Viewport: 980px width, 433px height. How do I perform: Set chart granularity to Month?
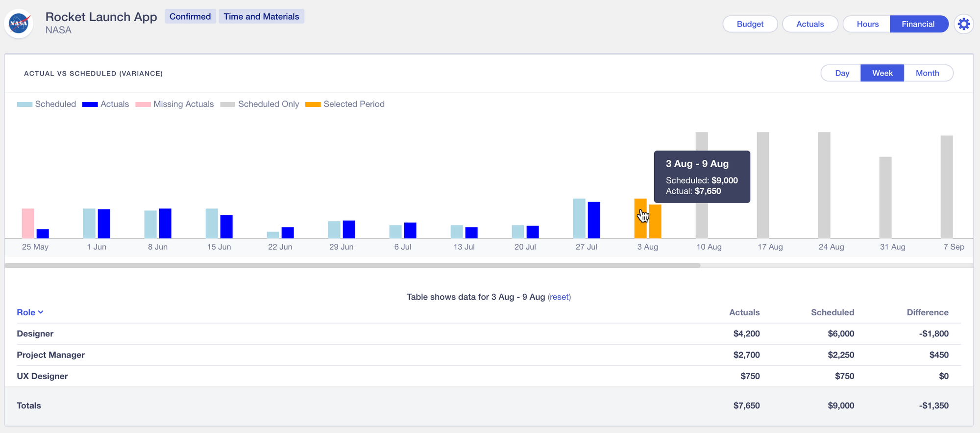click(927, 73)
